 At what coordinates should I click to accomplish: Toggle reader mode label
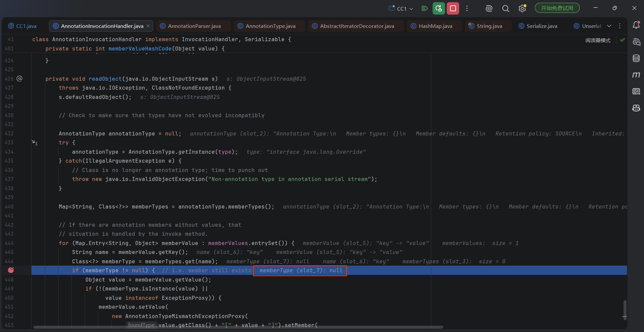point(598,40)
